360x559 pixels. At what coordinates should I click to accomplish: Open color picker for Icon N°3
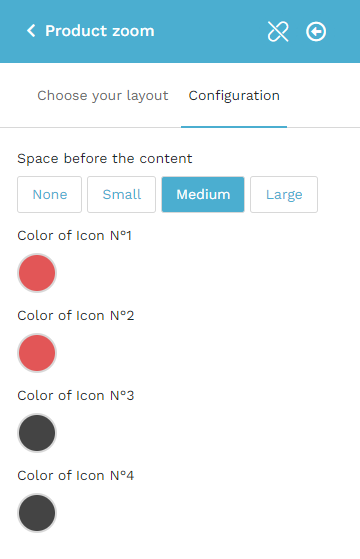37,433
